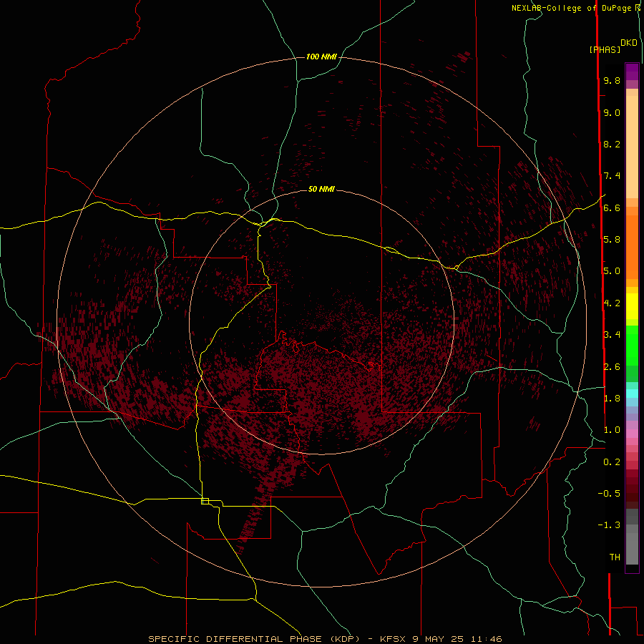This screenshot has height=644, width=644.
Task: Click the light peach segment of color bar
Action: [x=632, y=147]
